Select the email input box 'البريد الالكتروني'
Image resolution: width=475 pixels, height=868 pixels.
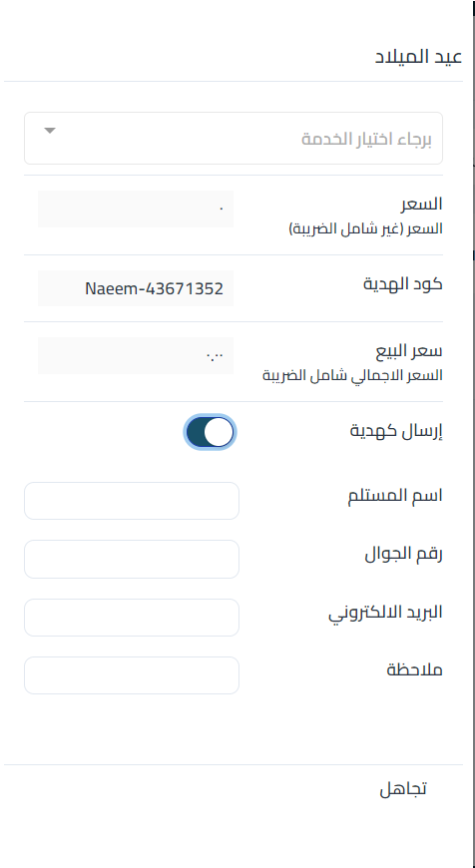[132, 618]
